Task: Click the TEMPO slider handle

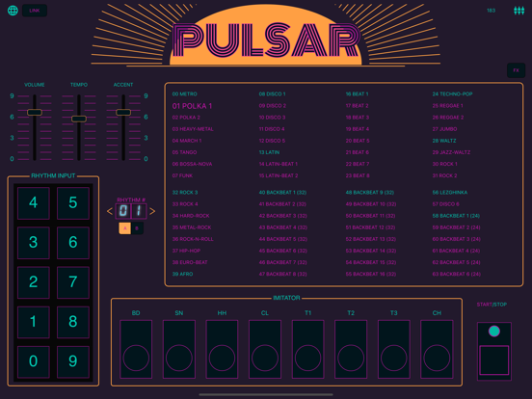Action: 79,119
